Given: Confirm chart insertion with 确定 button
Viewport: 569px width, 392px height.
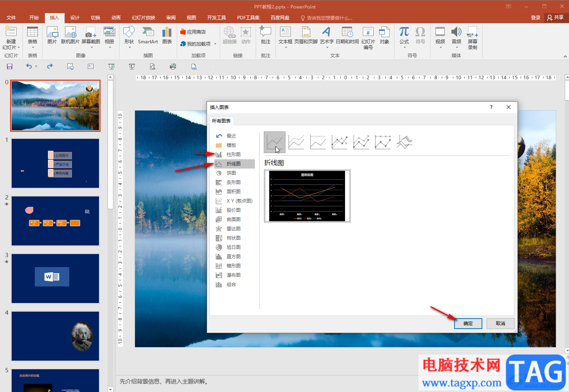Looking at the screenshot, I should tap(468, 324).
